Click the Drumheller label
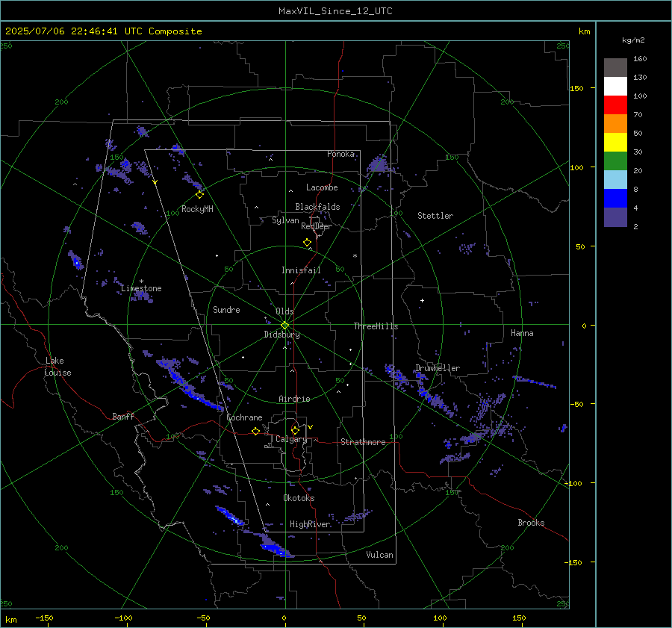672x628 pixels. 438,368
